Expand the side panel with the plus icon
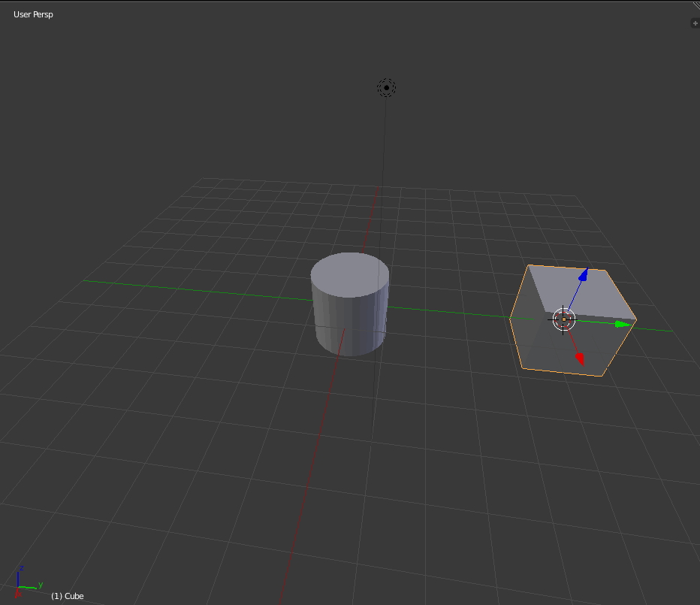 point(695,23)
